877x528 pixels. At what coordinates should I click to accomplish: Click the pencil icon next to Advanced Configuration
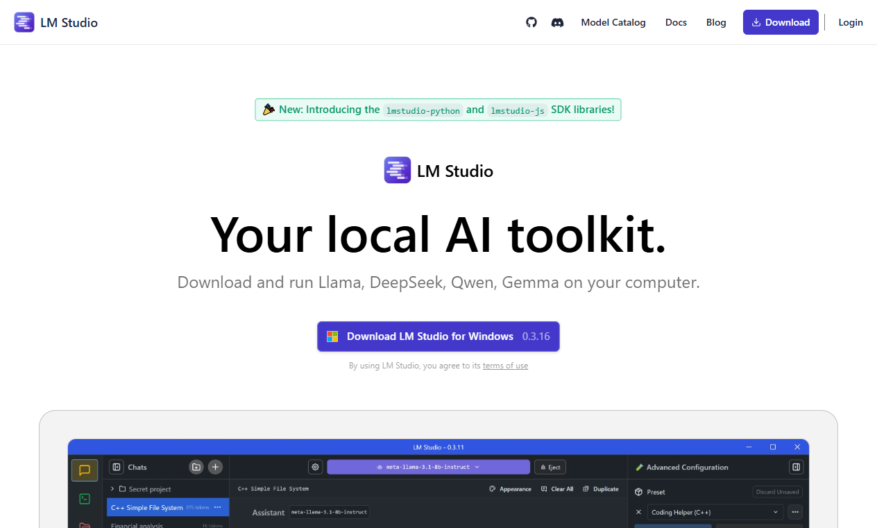coord(639,467)
